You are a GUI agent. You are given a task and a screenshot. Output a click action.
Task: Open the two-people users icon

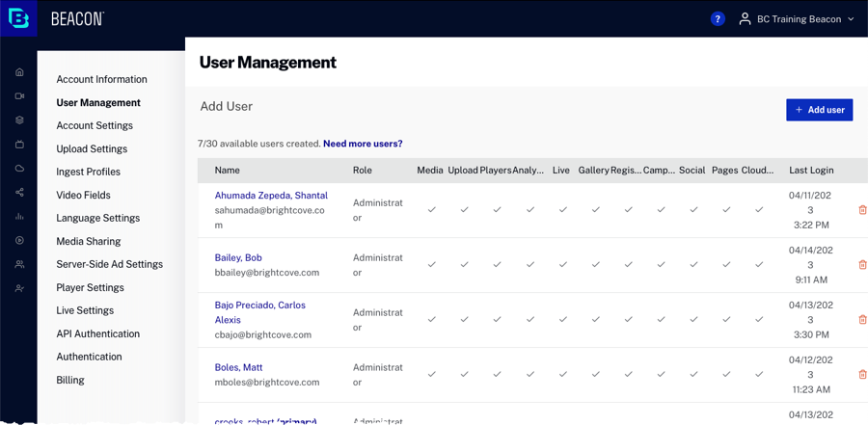point(19,264)
